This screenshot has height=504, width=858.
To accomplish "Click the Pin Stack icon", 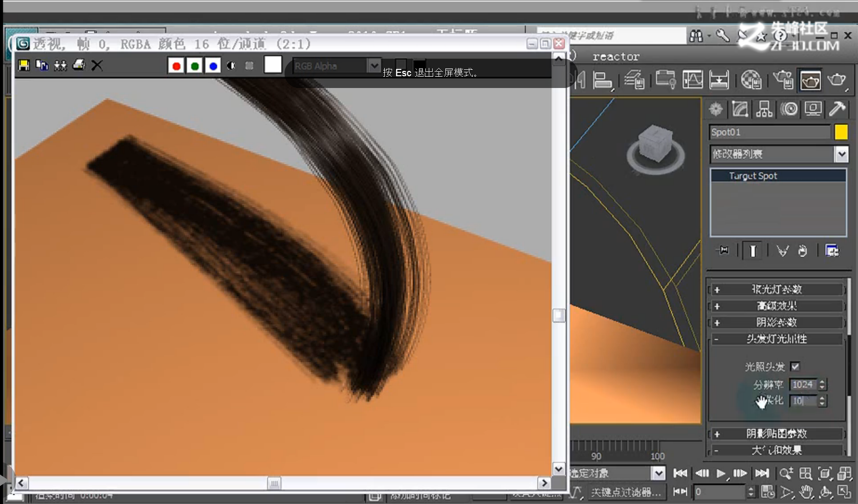I will coord(723,251).
